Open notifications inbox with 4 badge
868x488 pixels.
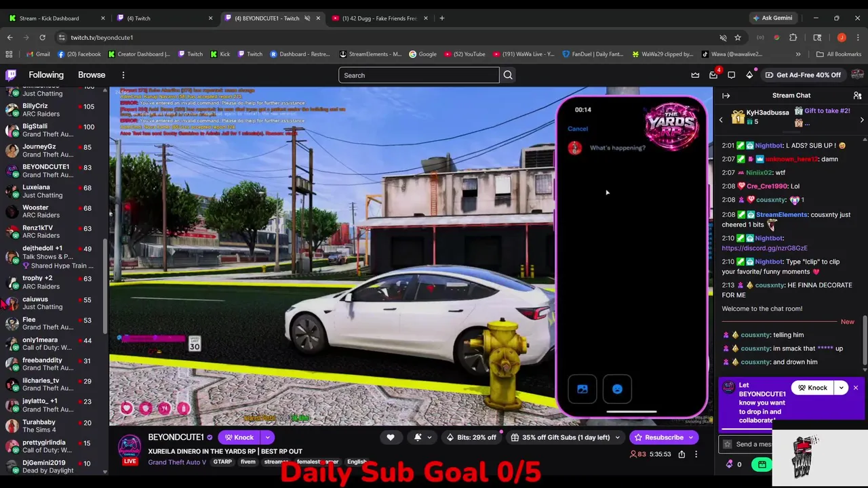click(x=714, y=75)
